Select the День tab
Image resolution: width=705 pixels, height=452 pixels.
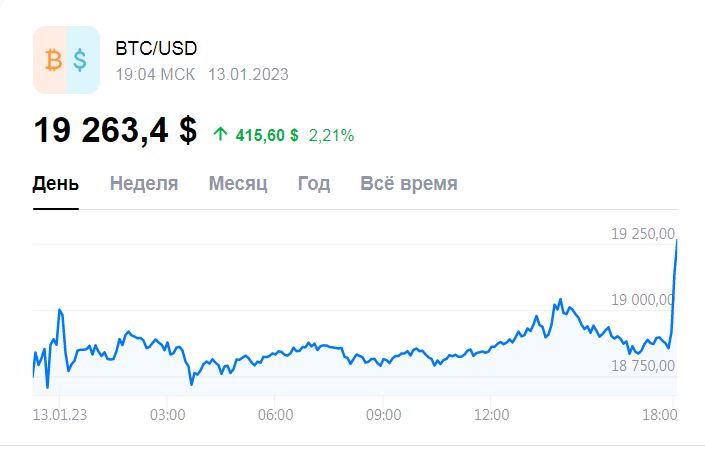tap(56, 183)
